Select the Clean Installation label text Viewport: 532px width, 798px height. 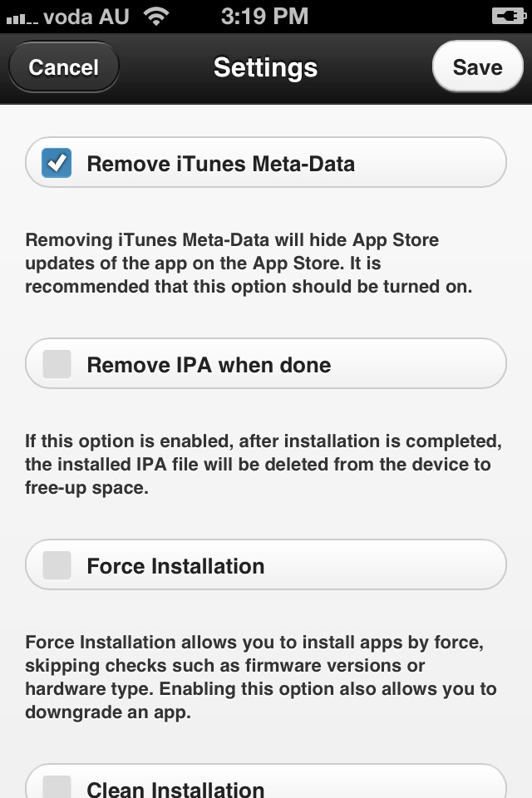(x=175, y=789)
